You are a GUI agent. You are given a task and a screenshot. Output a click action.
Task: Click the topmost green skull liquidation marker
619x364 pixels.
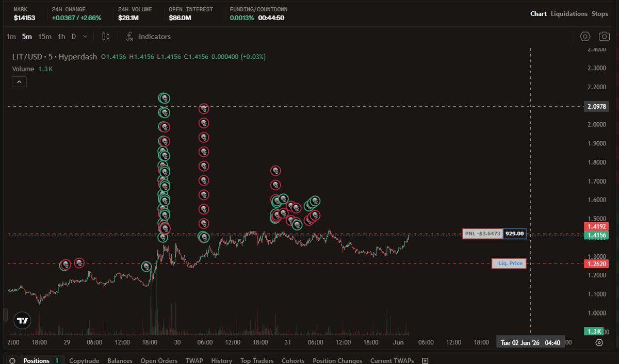[x=164, y=98]
